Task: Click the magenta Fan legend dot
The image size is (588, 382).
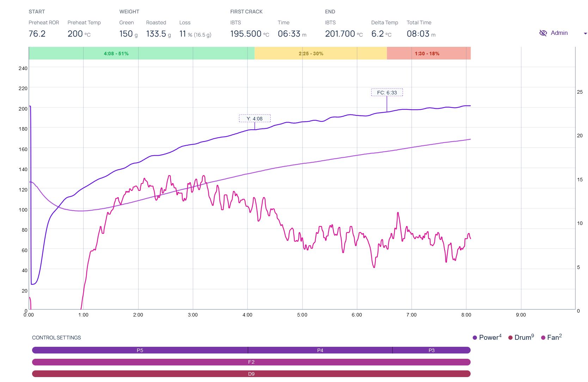Action: tap(543, 338)
